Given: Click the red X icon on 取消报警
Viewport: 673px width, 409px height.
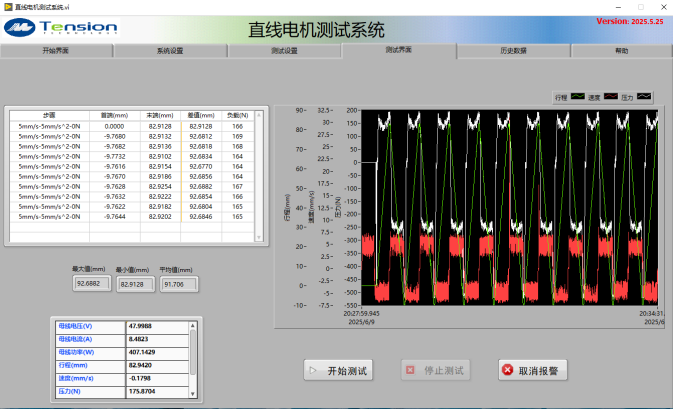Looking at the screenshot, I should point(506,371).
